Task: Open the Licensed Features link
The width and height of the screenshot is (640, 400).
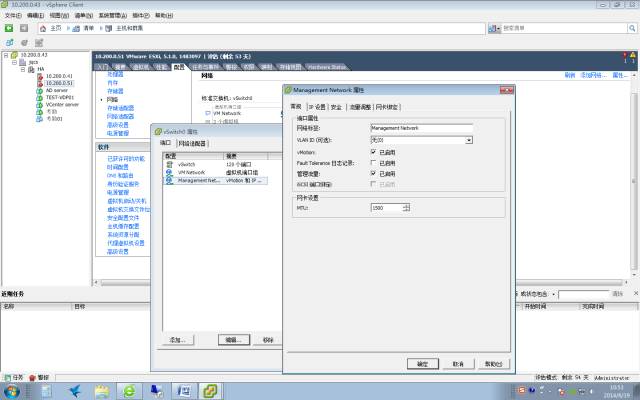Action: click(x=126, y=158)
